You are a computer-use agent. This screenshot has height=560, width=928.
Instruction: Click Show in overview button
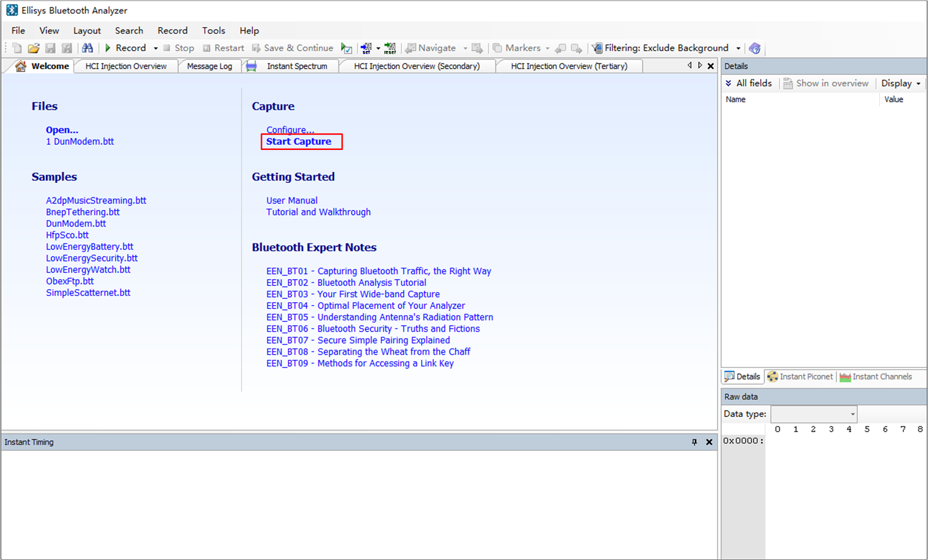tap(825, 83)
